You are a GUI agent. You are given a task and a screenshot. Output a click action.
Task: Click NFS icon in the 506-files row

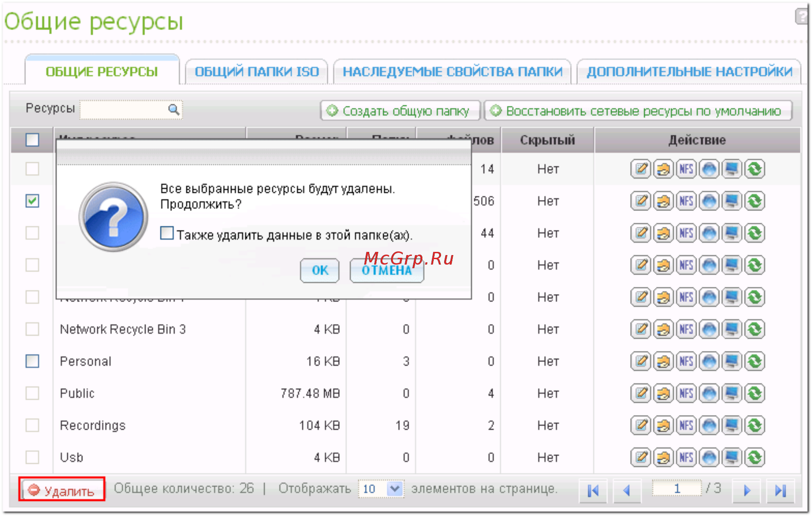coord(687,201)
